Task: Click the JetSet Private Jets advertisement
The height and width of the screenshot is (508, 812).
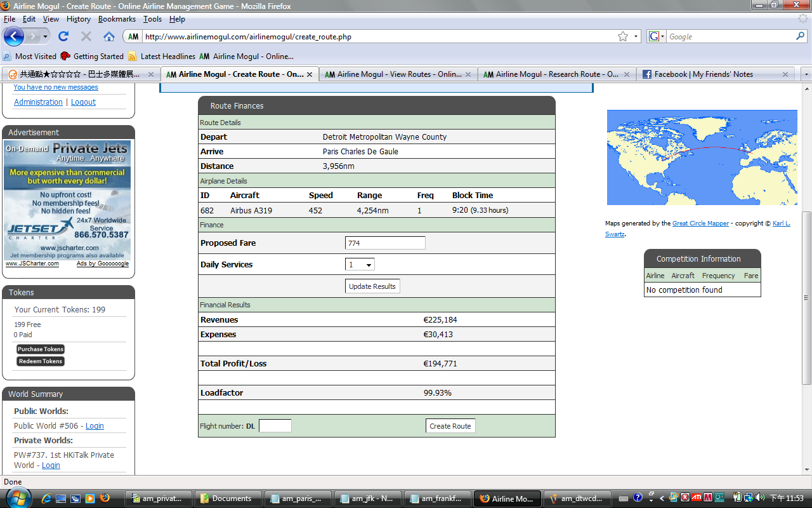Action: pos(67,200)
